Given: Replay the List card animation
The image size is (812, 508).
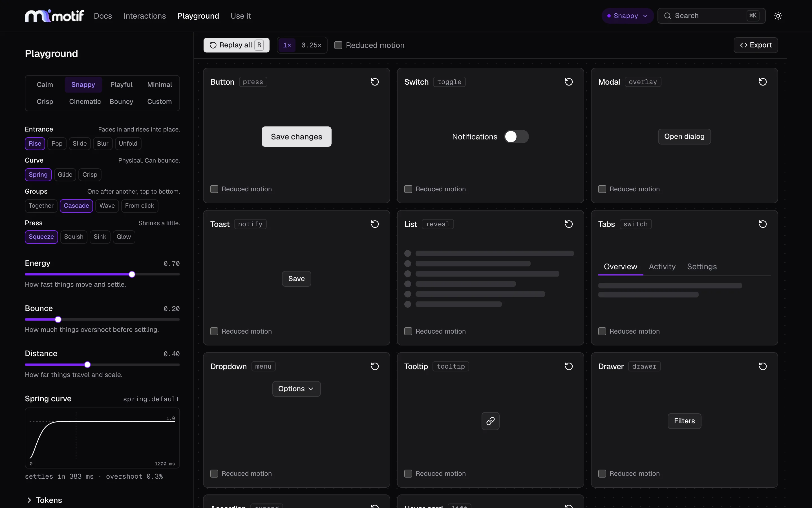Looking at the screenshot, I should point(569,224).
